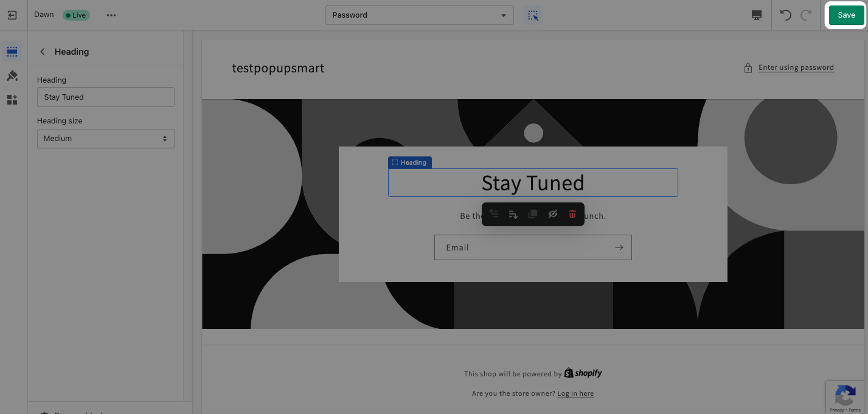The image size is (868, 414).
Task: Click the blue Heading block label
Action: [x=410, y=162]
